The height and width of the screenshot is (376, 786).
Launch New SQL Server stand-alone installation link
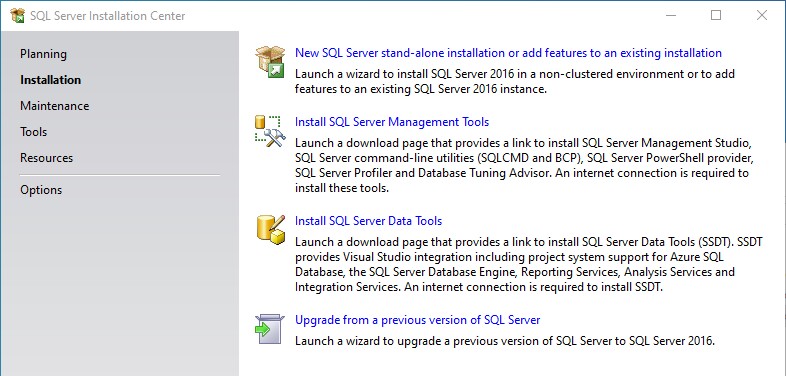click(508, 53)
